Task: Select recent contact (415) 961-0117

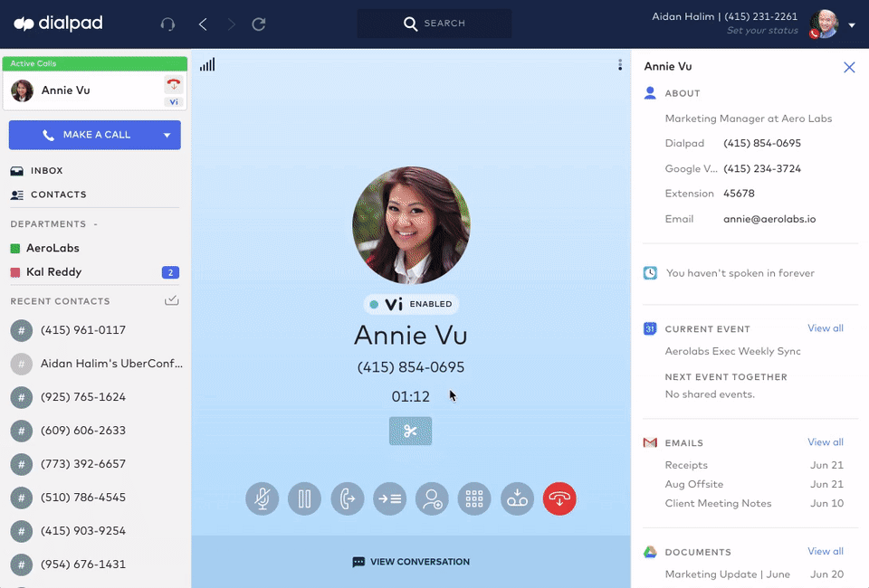Action: (x=95, y=330)
